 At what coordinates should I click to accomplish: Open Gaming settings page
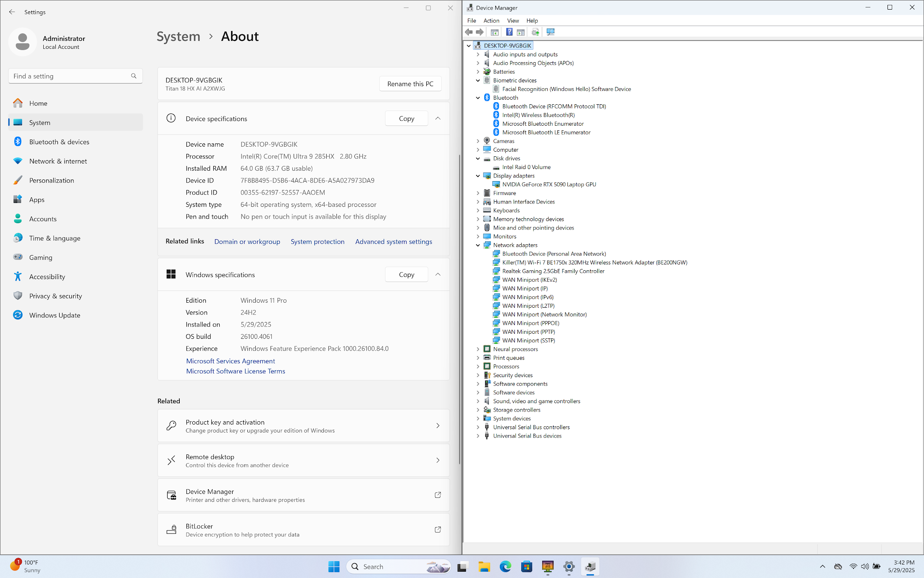pyautogui.click(x=76, y=257)
